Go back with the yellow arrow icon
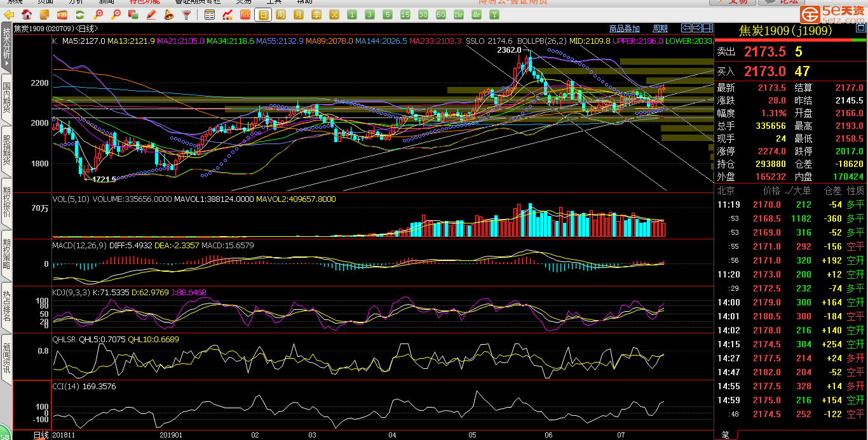This screenshot has height=440, width=868. [x=9, y=15]
